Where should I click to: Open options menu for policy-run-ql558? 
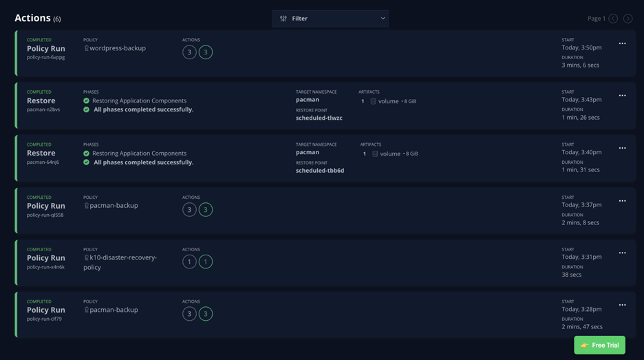click(622, 201)
